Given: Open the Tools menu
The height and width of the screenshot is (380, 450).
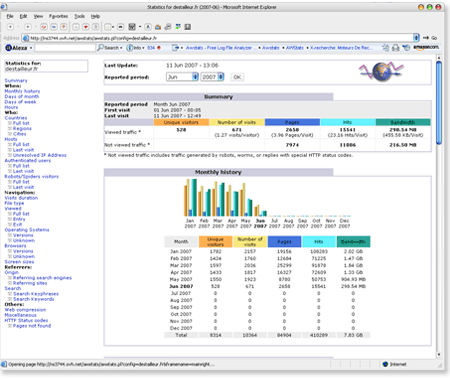Looking at the screenshot, I should point(79,16).
